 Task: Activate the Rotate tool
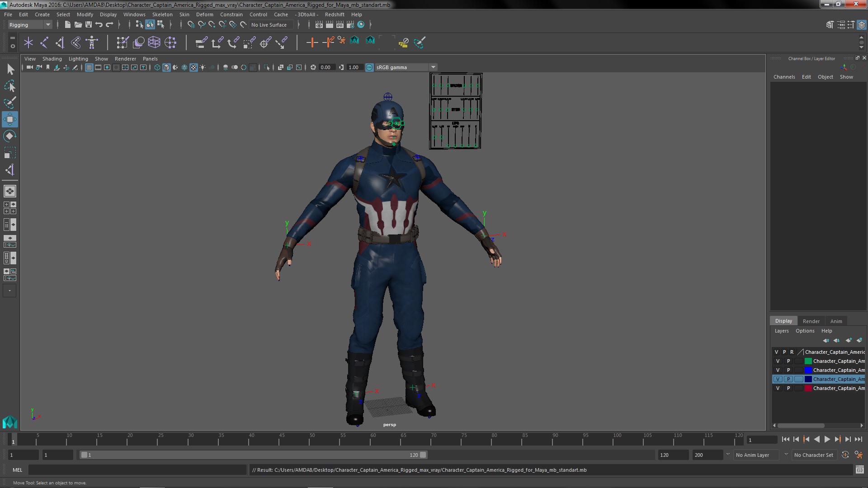(10, 136)
